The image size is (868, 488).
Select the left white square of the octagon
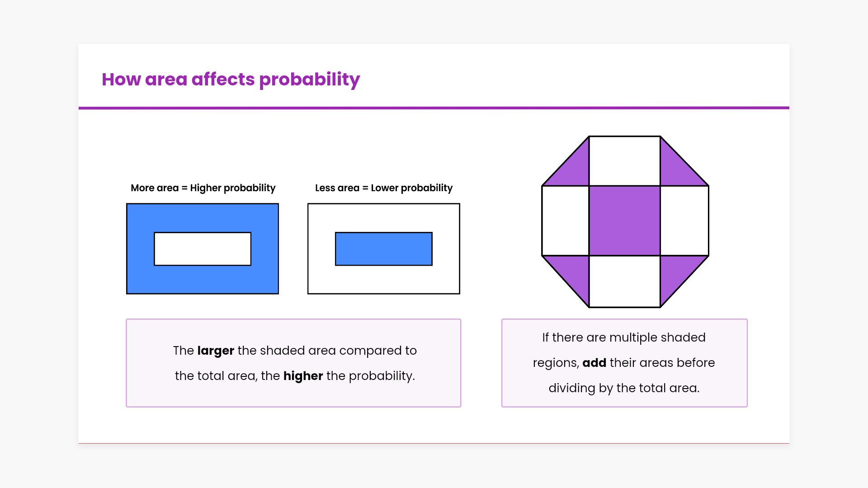pos(565,221)
